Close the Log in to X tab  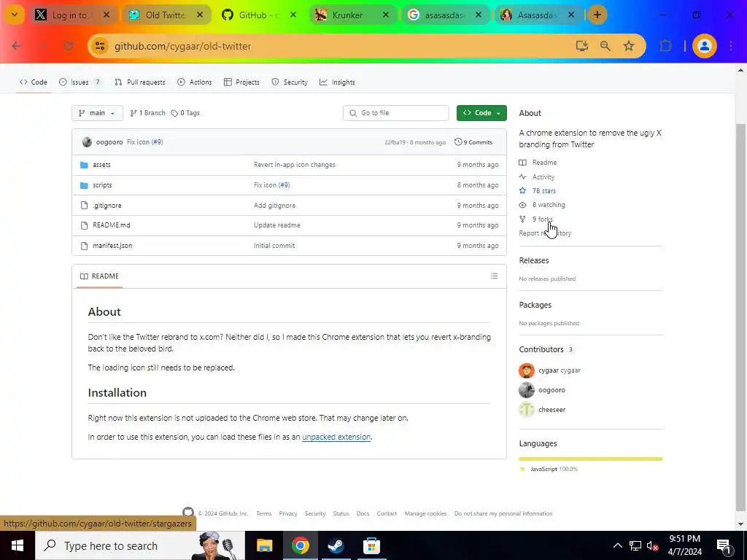[x=107, y=15]
